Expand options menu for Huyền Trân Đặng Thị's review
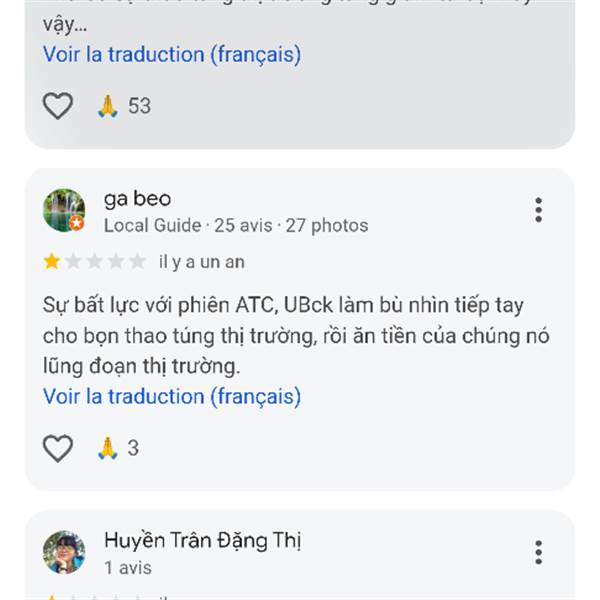 pyautogui.click(x=538, y=552)
